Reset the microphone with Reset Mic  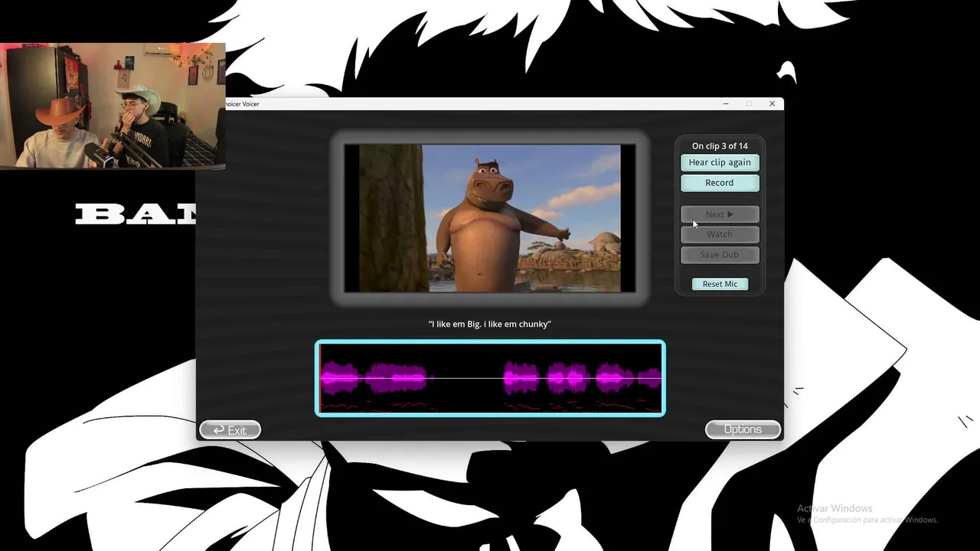tap(720, 284)
